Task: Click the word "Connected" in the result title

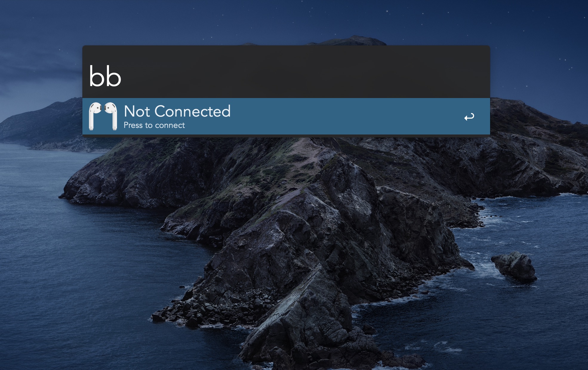Action: [x=193, y=111]
